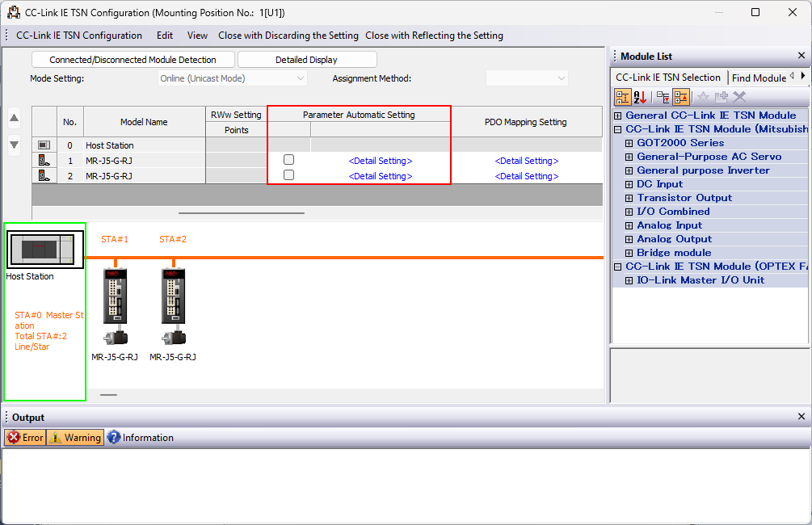Image resolution: width=812 pixels, height=525 pixels.
Task: Click the star favorites icon in Module List
Action: click(703, 97)
